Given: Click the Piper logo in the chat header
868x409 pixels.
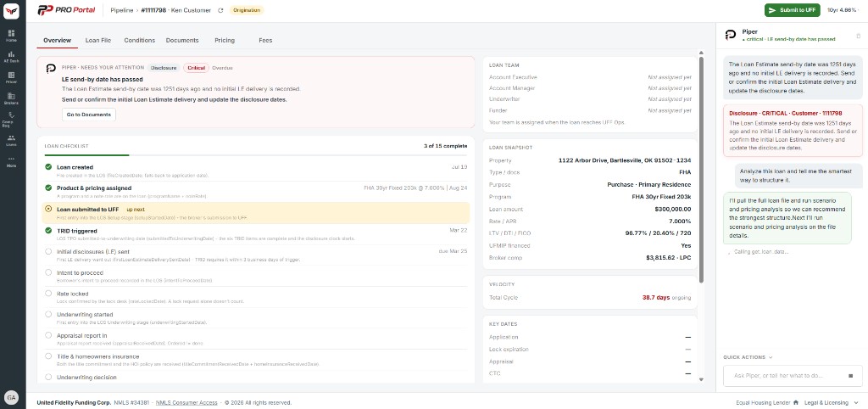Looking at the screenshot, I should coord(730,35).
